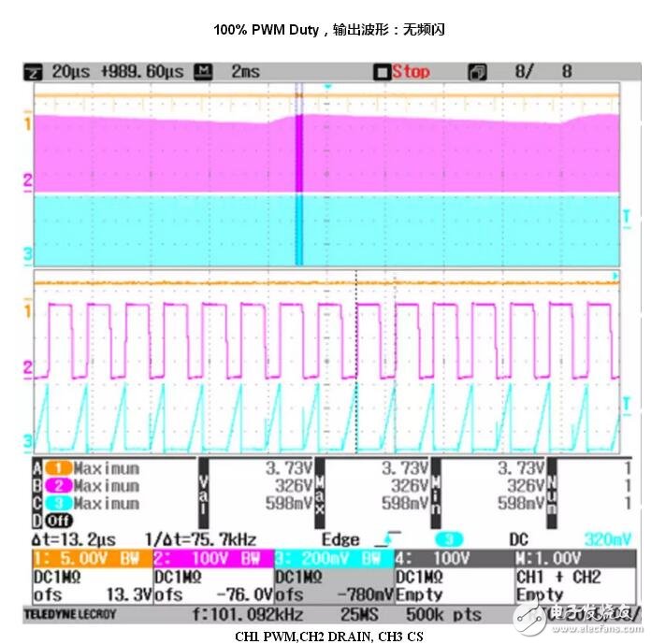Click the Z zoom icon at top left

(x=34, y=72)
